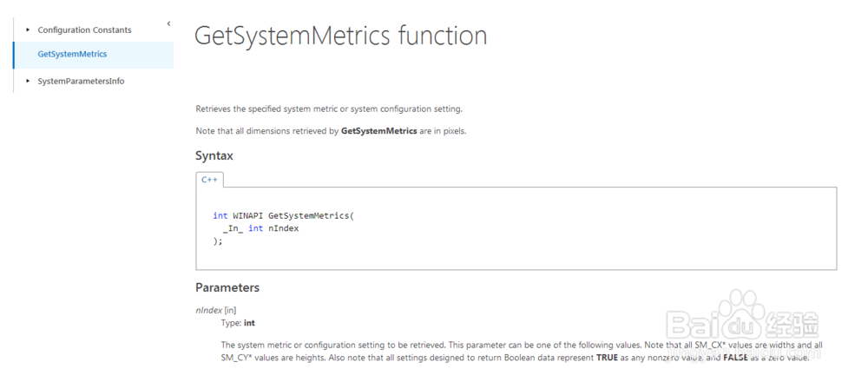Switch to the C++ syntax tab
The width and height of the screenshot is (868, 382).
pyautogui.click(x=209, y=180)
